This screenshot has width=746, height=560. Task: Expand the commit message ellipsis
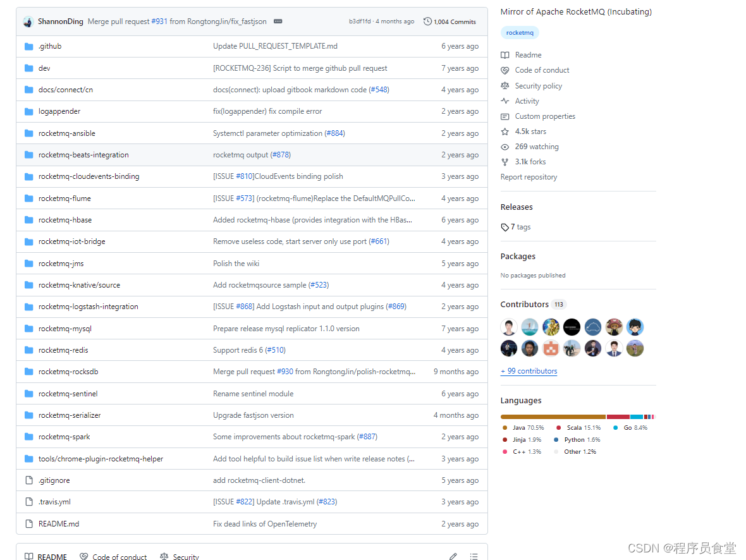click(x=278, y=21)
